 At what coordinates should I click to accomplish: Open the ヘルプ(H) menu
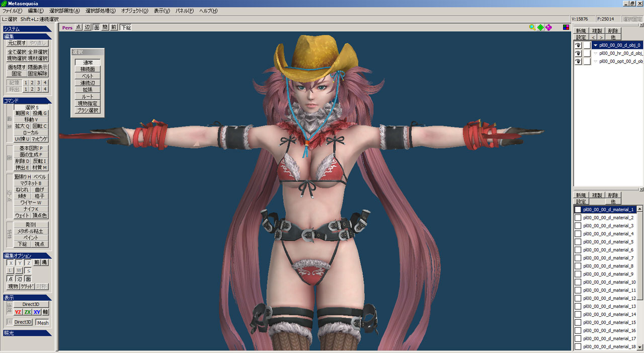coord(208,11)
